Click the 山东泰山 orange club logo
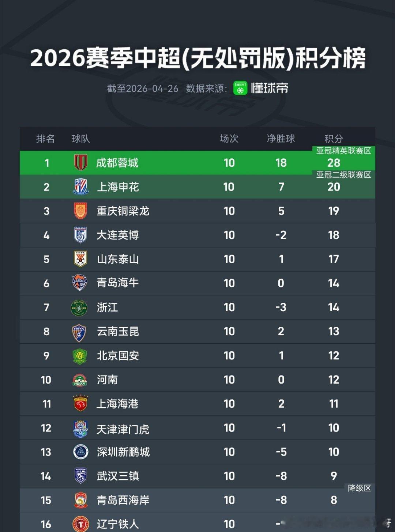Screen dimensions: 395x532 point(80,259)
